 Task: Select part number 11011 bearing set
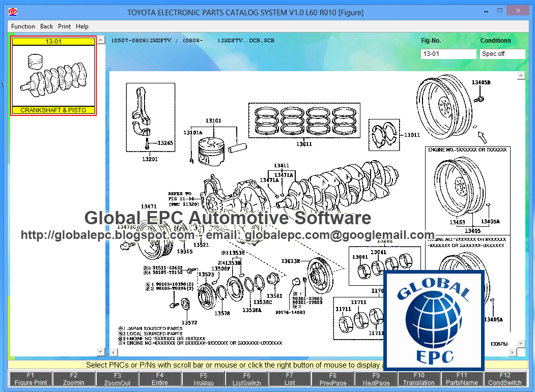click(412, 135)
